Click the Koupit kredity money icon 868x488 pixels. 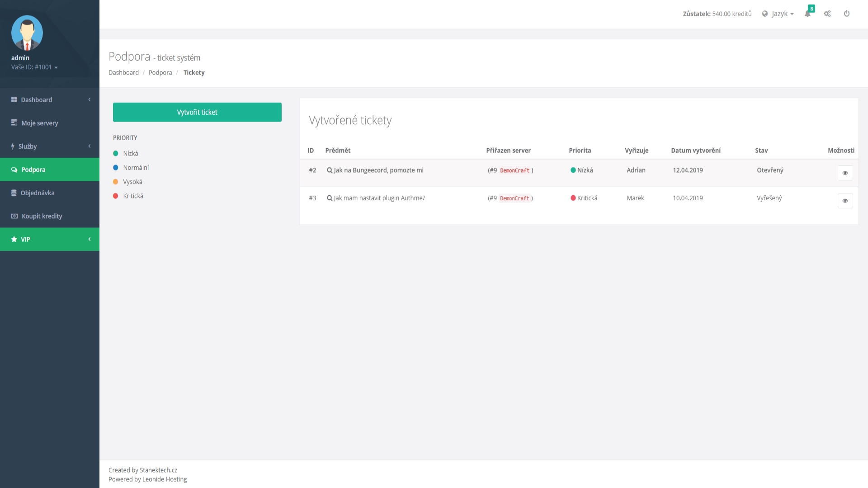[14, 216]
